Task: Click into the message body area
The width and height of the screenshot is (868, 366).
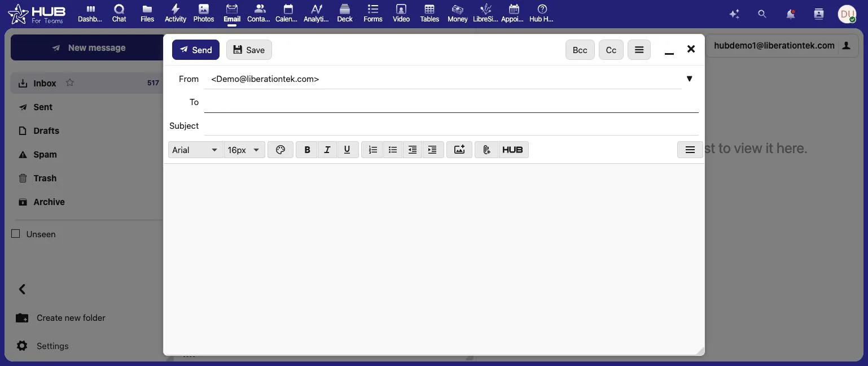Action: point(433,259)
